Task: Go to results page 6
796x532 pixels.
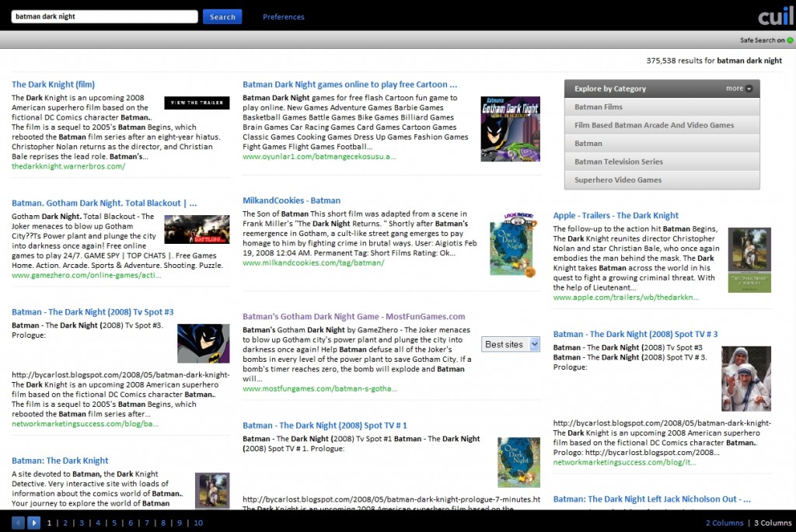Action: pos(131,523)
